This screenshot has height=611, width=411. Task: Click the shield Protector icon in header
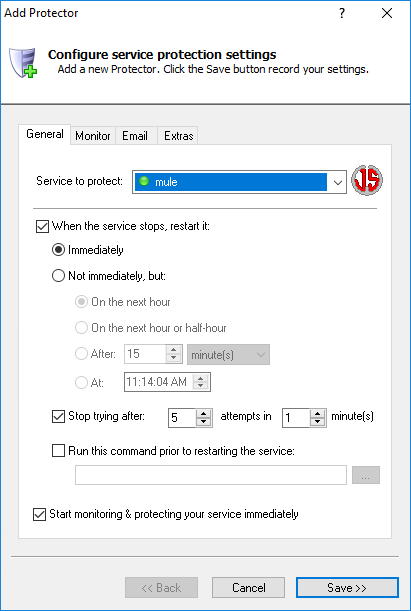click(x=23, y=62)
